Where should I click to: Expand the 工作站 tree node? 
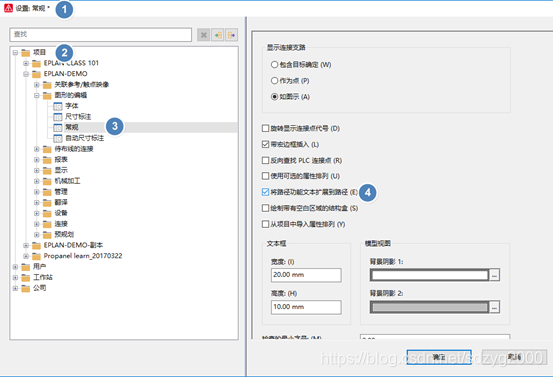(15, 278)
